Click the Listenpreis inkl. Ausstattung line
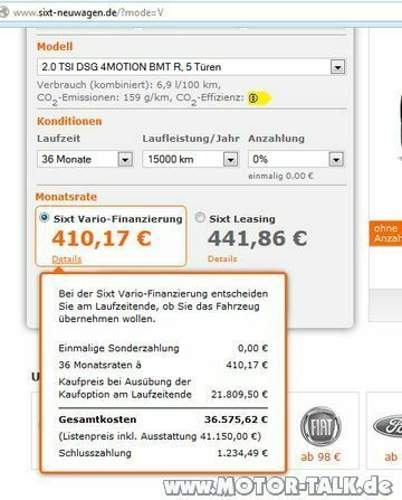Image resolution: width=402 pixels, height=500 pixels. click(160, 436)
